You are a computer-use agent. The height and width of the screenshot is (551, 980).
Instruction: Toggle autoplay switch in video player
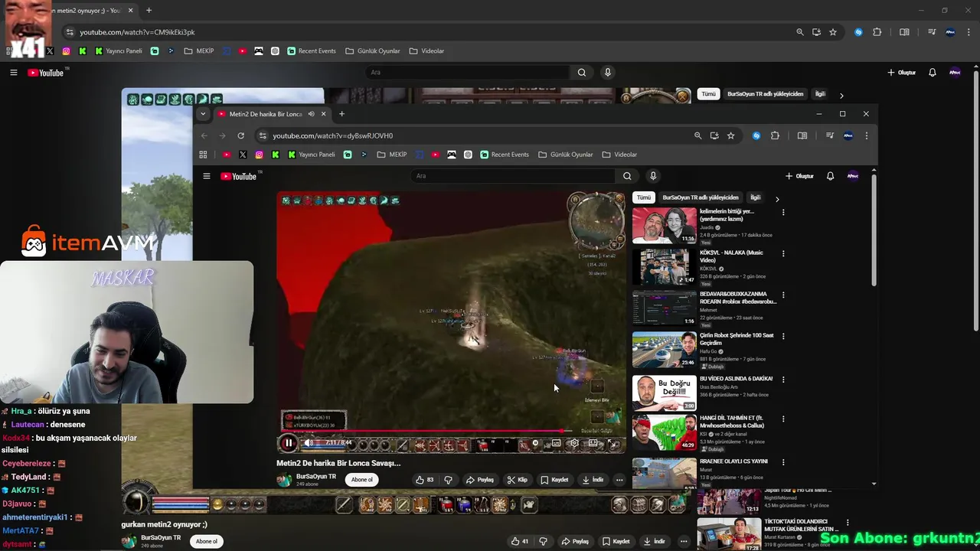pyautogui.click(x=535, y=443)
